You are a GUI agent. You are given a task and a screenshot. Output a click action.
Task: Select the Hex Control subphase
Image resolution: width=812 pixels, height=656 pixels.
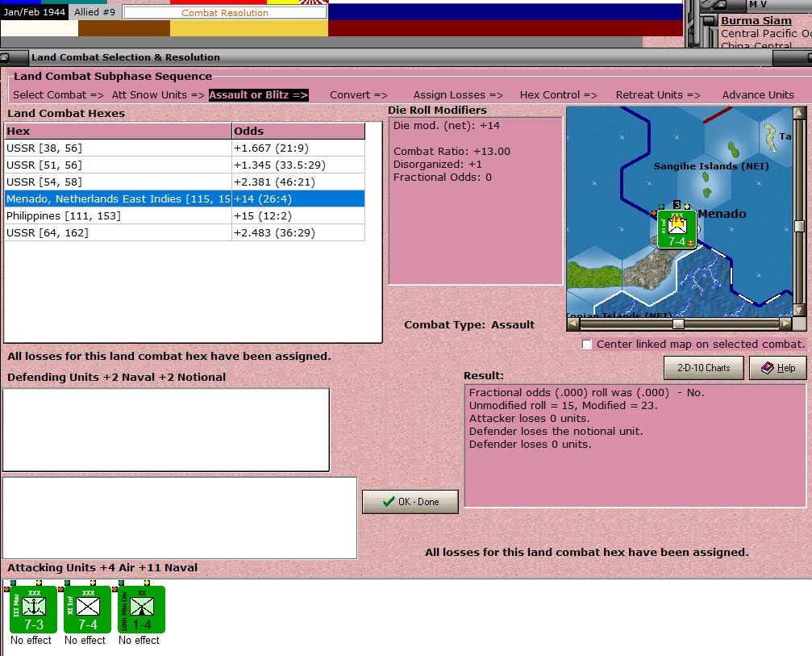558,95
